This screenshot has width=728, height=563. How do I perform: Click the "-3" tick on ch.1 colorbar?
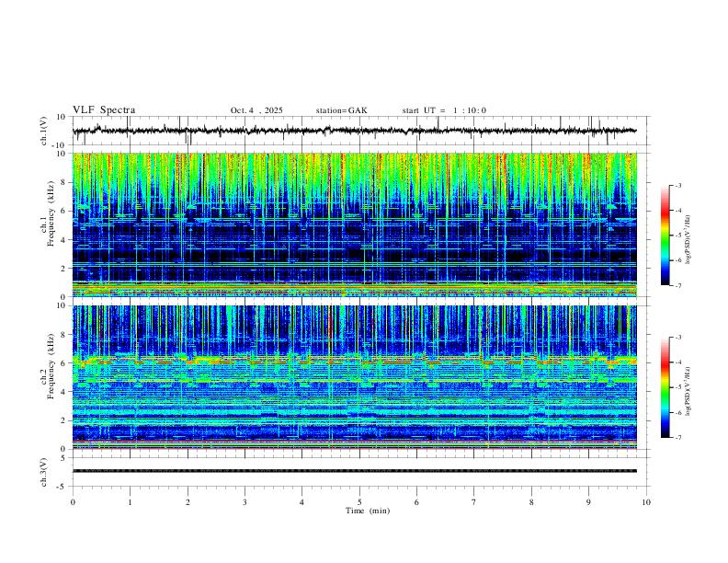pyautogui.click(x=677, y=185)
